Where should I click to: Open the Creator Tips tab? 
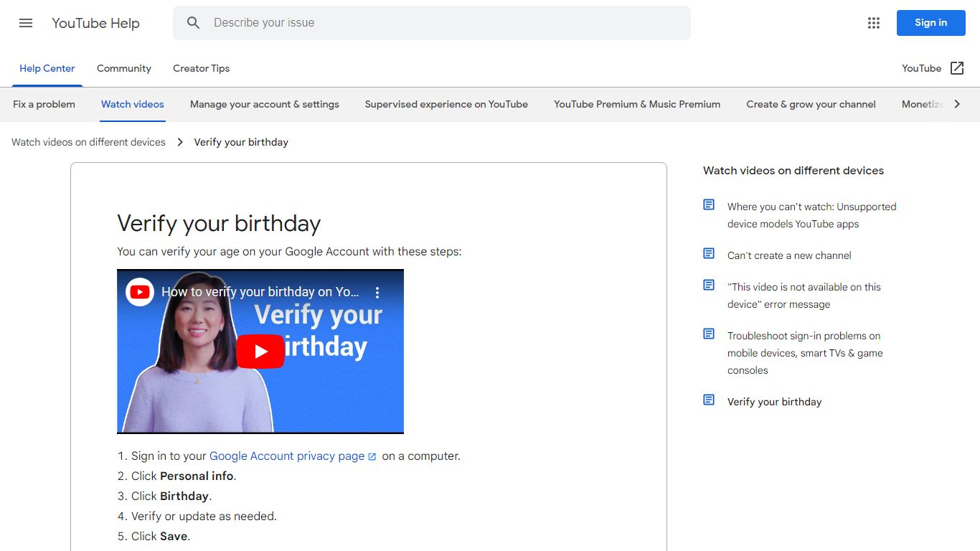click(x=201, y=68)
